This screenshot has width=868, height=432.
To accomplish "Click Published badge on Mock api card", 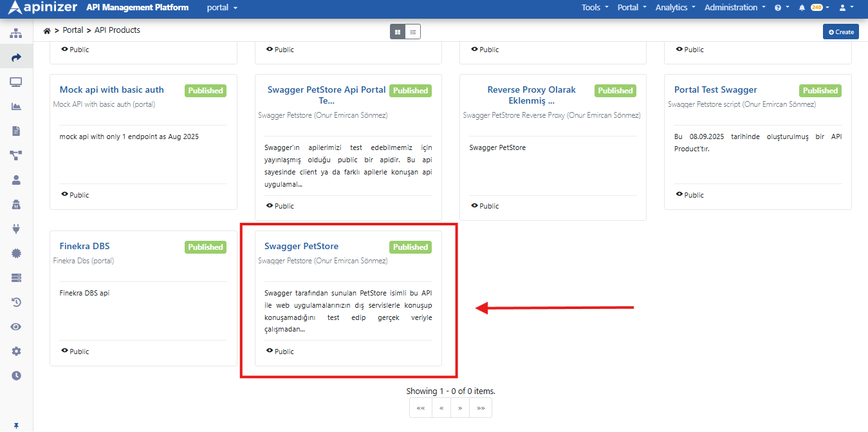I will (x=206, y=91).
